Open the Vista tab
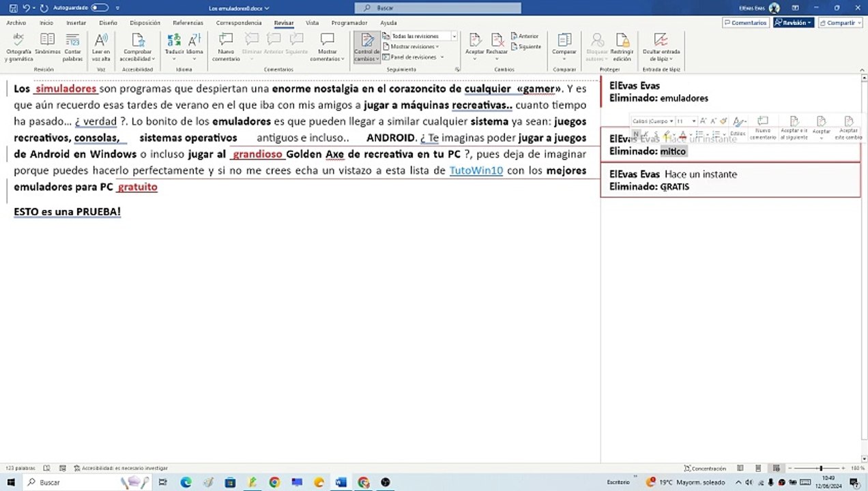Viewport: 868px width, 491px height. tap(312, 23)
